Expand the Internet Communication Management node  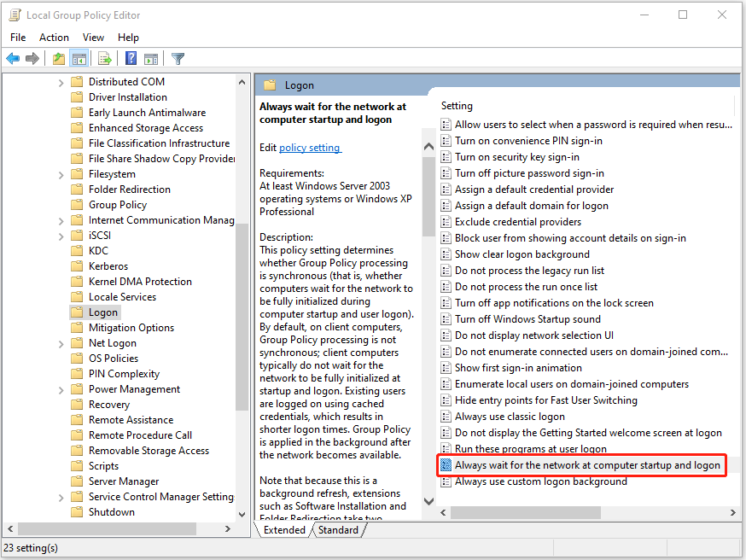(x=61, y=221)
